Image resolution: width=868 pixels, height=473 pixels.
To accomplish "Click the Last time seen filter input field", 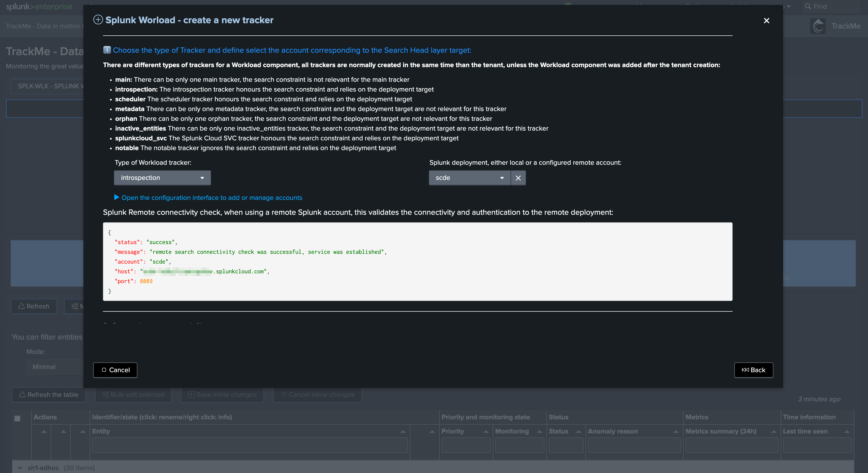I will [x=817, y=445].
